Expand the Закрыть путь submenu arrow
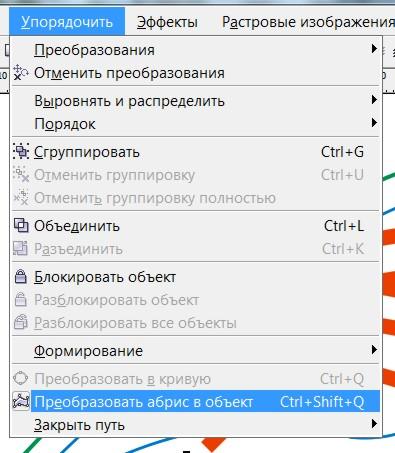Screen dimensions: 395x453 point(374,424)
